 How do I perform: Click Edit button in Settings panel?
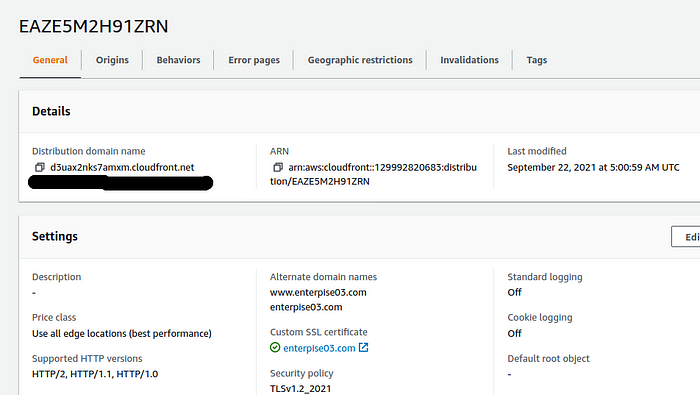[686, 237]
